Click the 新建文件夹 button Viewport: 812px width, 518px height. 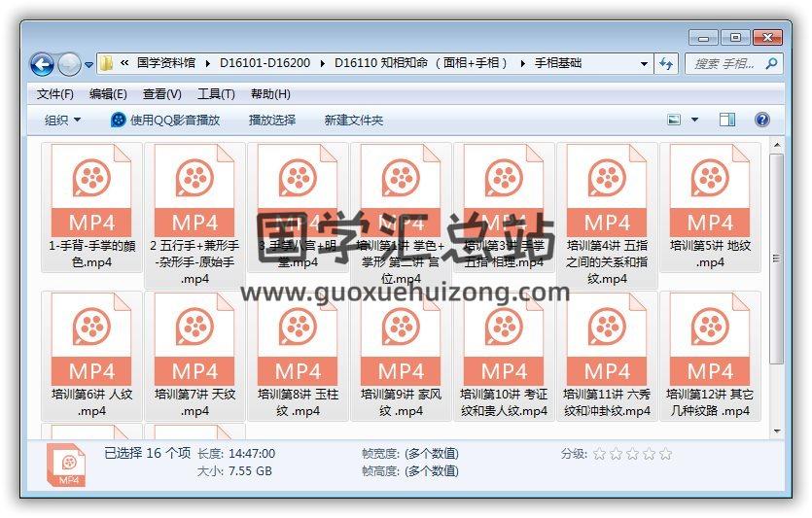click(353, 120)
